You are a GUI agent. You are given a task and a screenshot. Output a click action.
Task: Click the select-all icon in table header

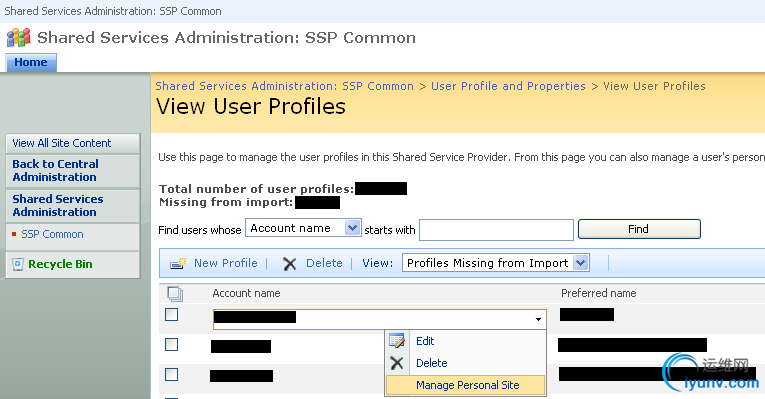175,294
